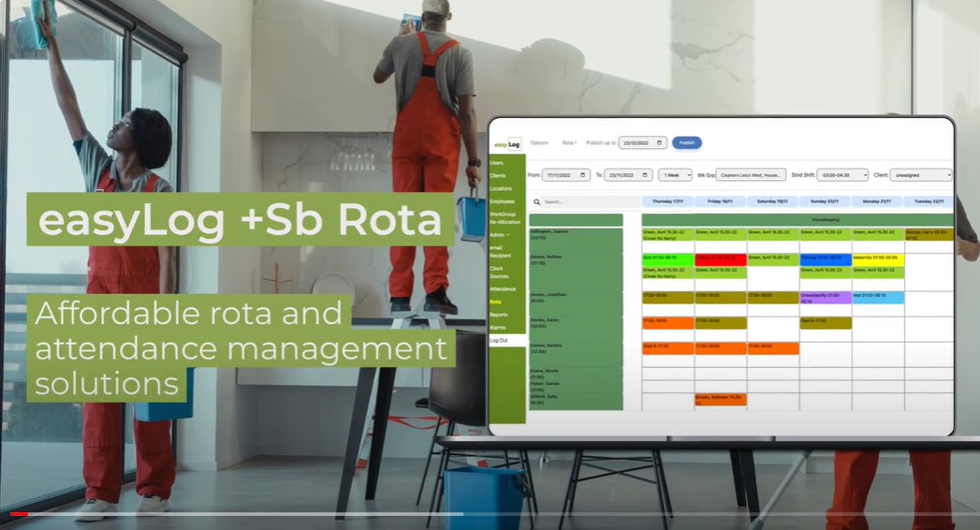The height and width of the screenshot is (530, 980).
Task: Expand the Rota dropdown menu
Action: [569, 143]
